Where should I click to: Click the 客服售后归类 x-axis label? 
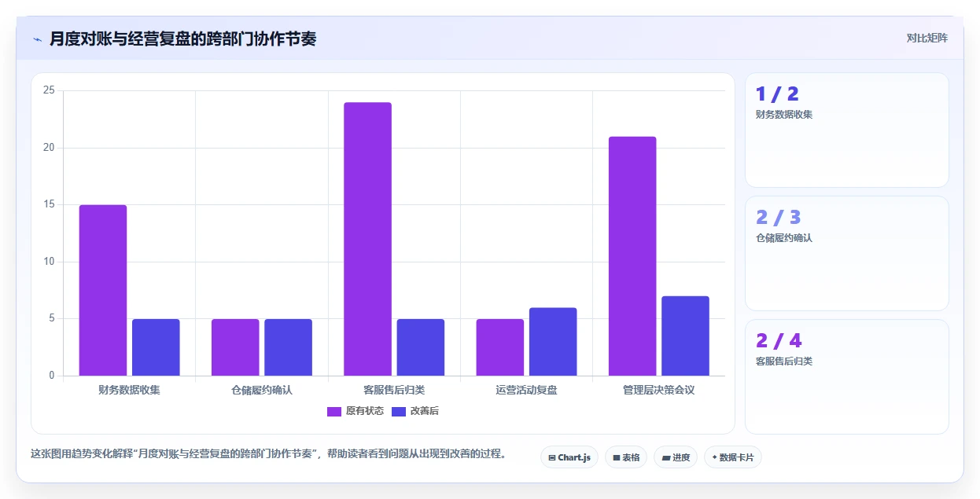[x=394, y=390]
